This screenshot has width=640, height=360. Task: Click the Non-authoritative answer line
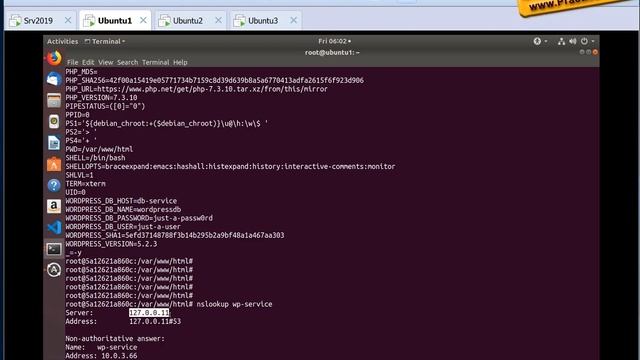(115, 338)
